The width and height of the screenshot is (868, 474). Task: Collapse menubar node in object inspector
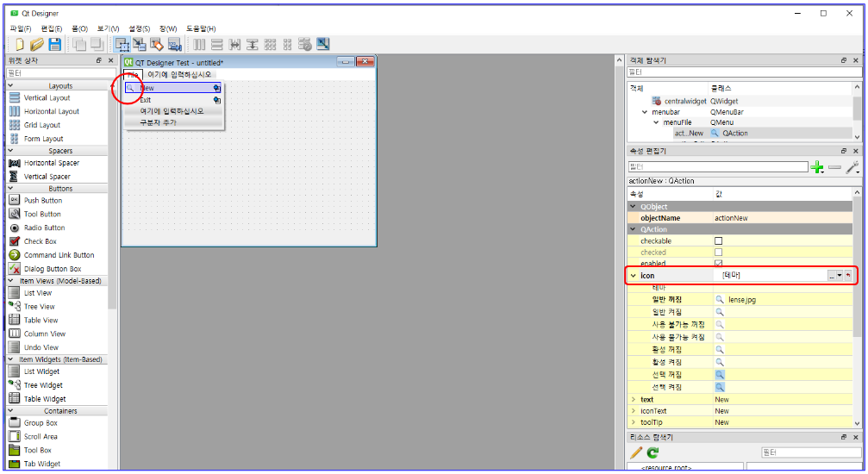pyautogui.click(x=645, y=112)
